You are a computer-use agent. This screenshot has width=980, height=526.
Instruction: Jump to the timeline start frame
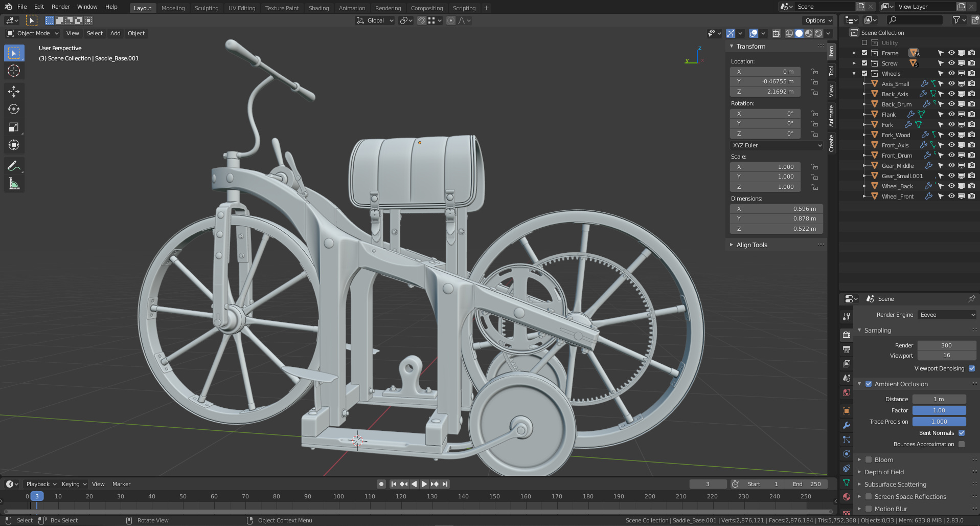[x=394, y=484]
